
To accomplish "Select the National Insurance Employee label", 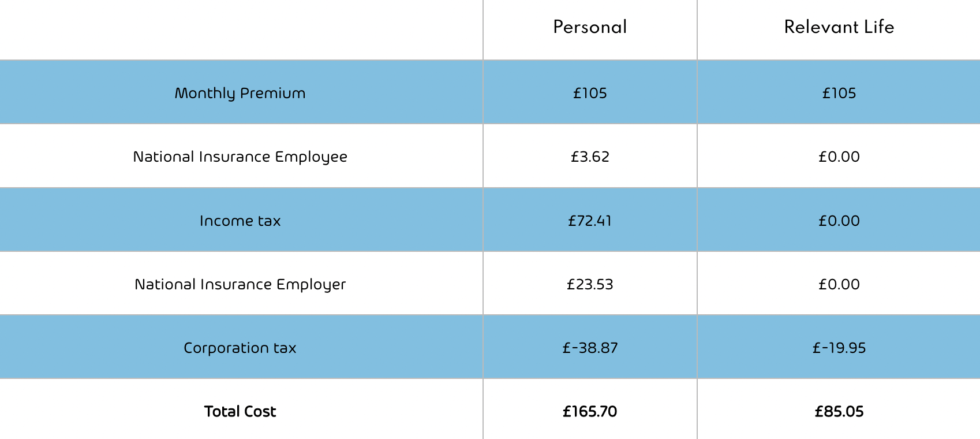I will pos(240,157).
